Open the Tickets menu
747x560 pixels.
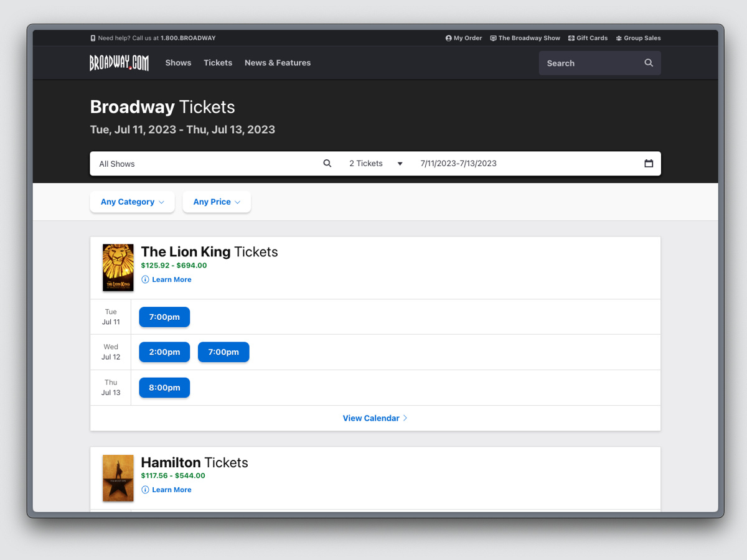coord(218,63)
